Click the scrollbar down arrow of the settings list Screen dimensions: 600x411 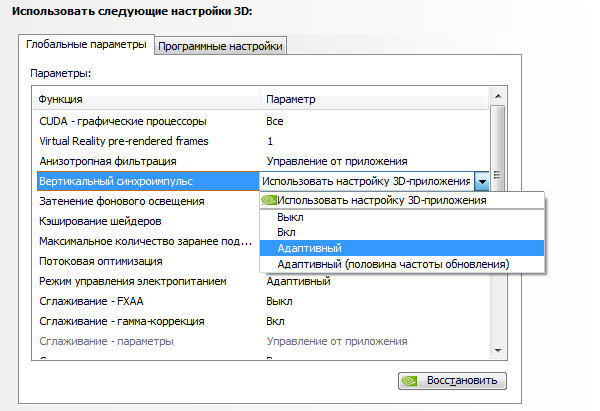tap(498, 351)
